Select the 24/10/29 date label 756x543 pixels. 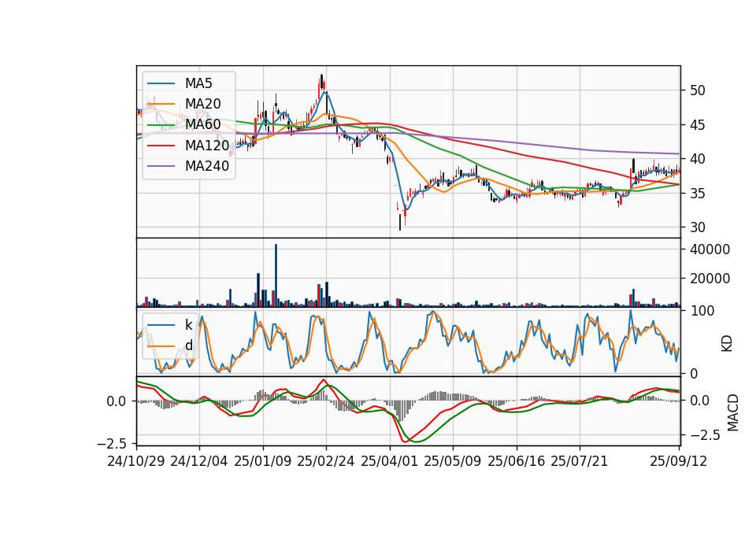click(x=136, y=461)
